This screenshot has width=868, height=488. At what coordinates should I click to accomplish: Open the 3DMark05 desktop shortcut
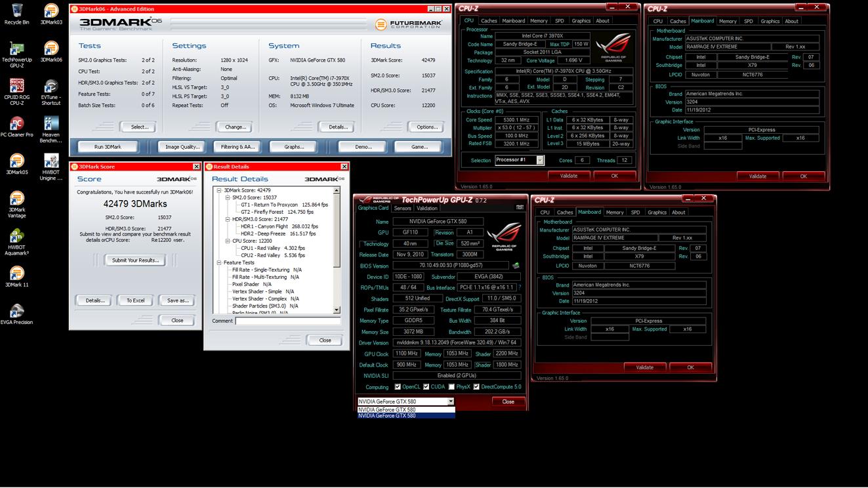[x=16, y=164]
